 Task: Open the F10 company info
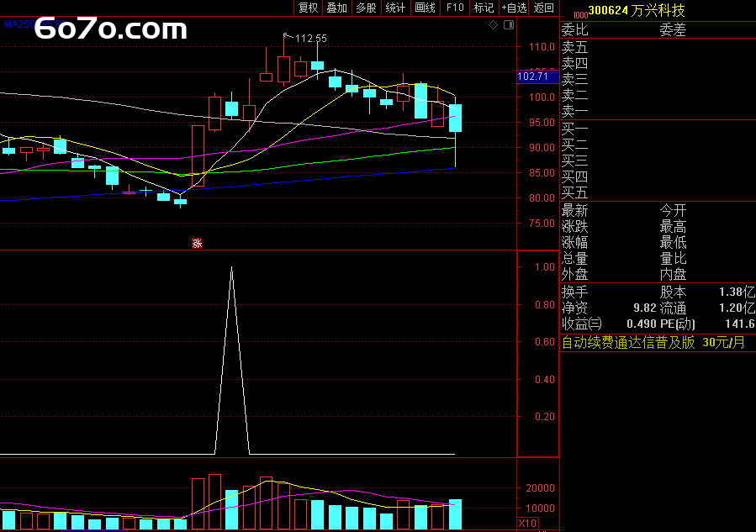(x=455, y=8)
